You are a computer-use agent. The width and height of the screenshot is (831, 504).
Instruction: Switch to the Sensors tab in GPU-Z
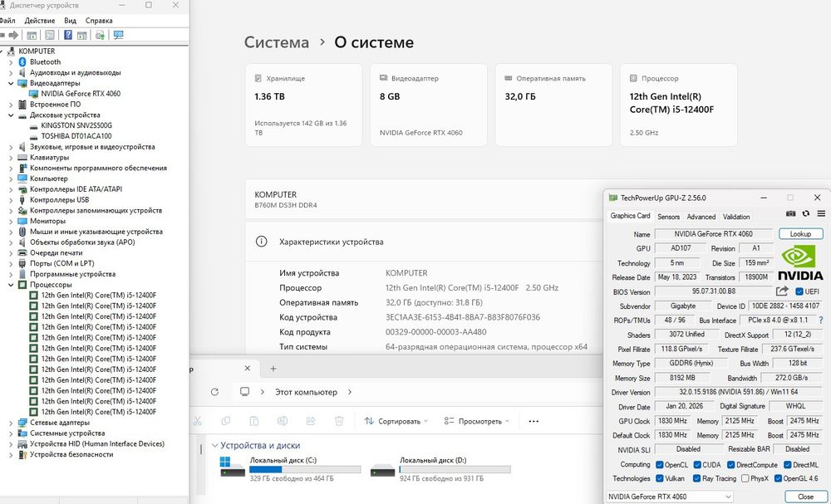668,217
